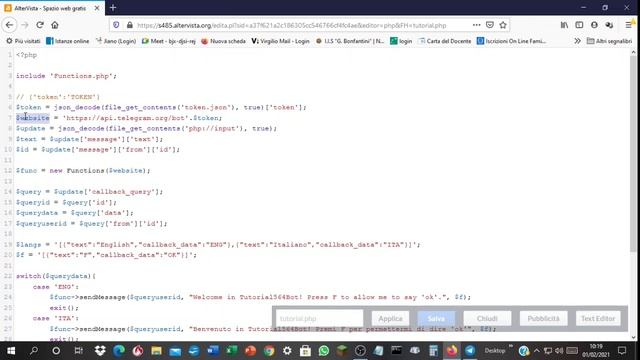Screen dimensions: 640x360
Task: Open Microsoft Edge from taskbar
Action: [x=119, y=351]
